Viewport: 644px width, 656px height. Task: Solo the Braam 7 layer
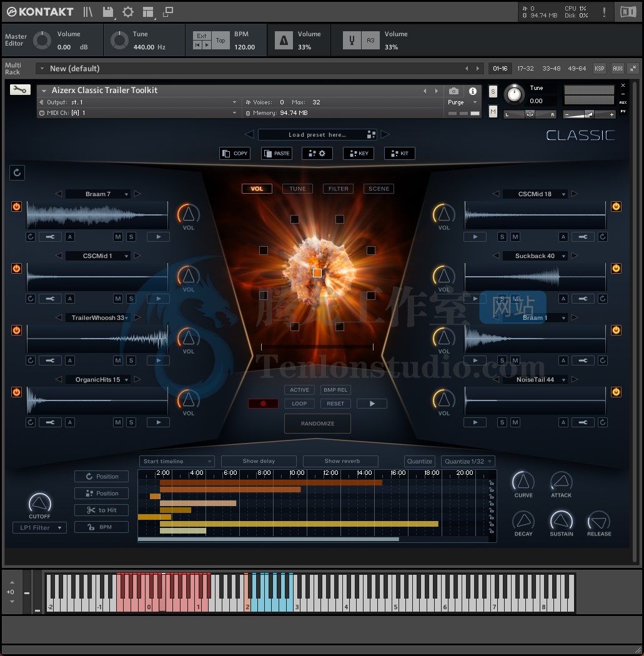(131, 237)
